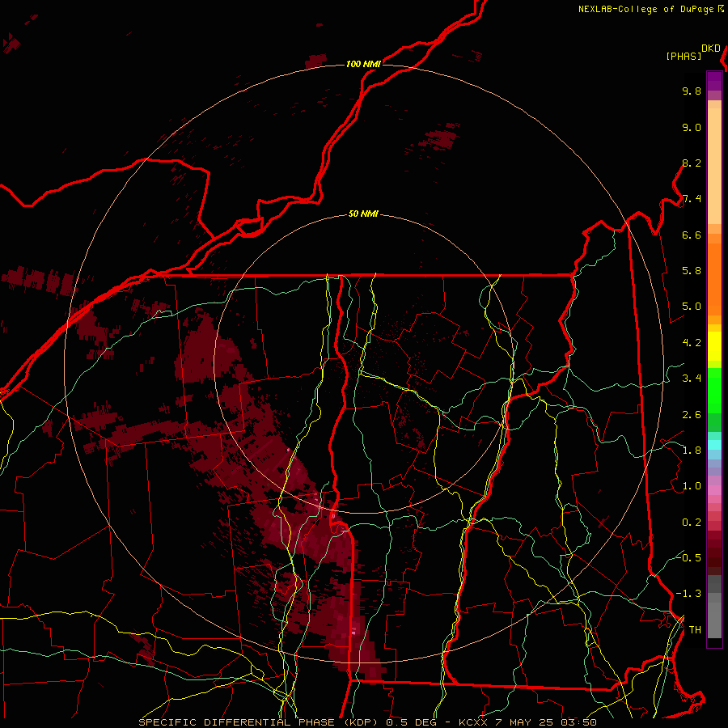
Task: Click the [PHAS] label above the legend
Action: (x=684, y=56)
